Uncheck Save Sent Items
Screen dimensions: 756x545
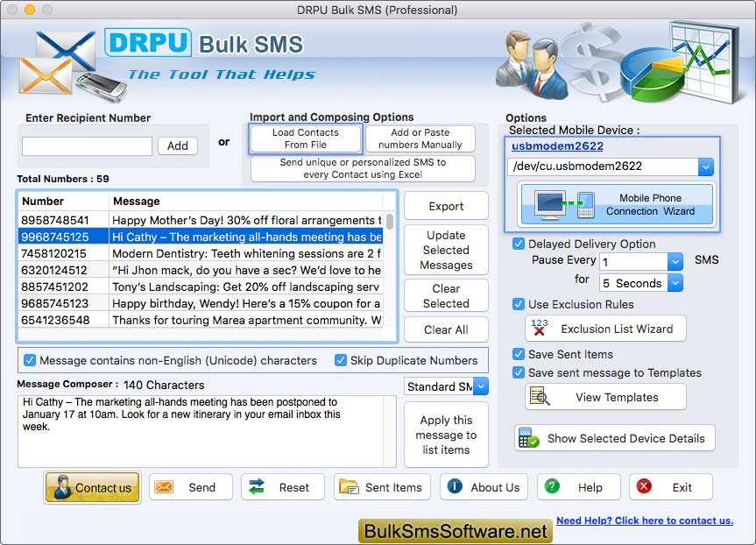pyautogui.click(x=519, y=354)
